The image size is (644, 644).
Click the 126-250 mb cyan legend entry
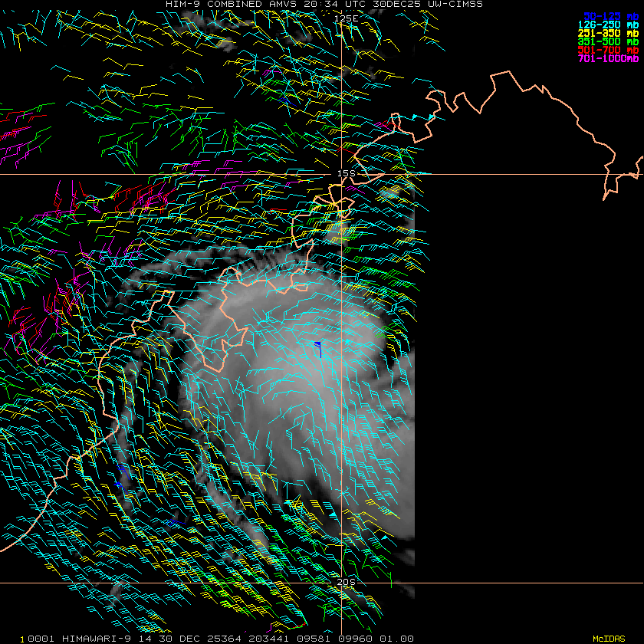608,25
